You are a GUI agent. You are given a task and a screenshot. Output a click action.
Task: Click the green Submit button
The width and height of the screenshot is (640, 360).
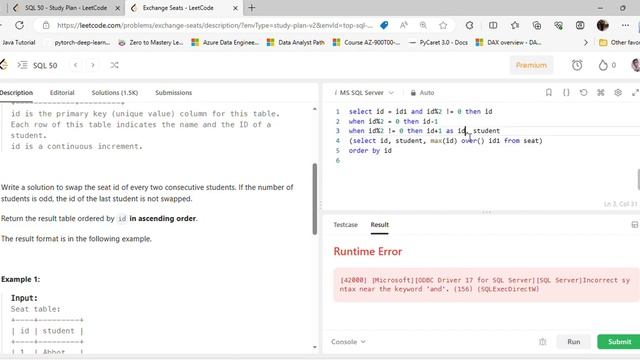tap(619, 342)
